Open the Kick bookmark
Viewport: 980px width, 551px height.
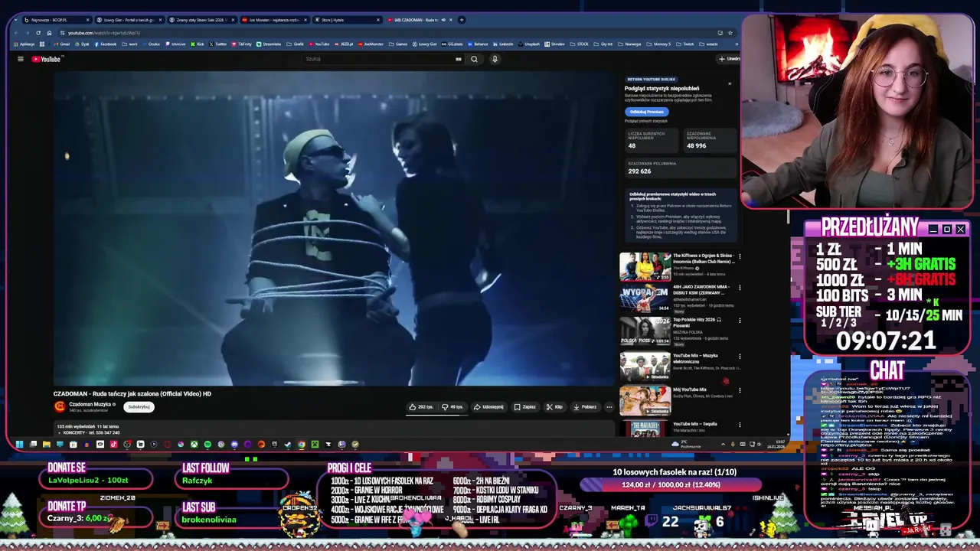coord(197,44)
